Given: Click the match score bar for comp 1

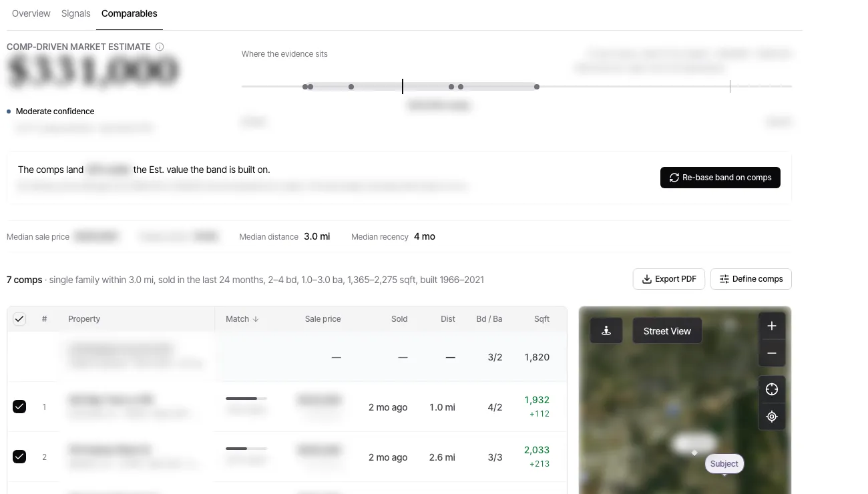Looking at the screenshot, I should coord(246,399).
